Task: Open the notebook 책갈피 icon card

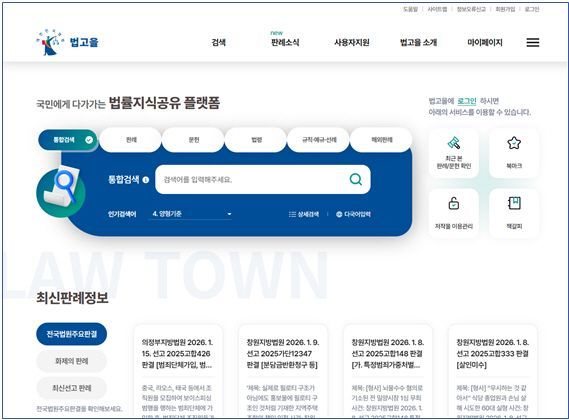Action: tap(514, 213)
